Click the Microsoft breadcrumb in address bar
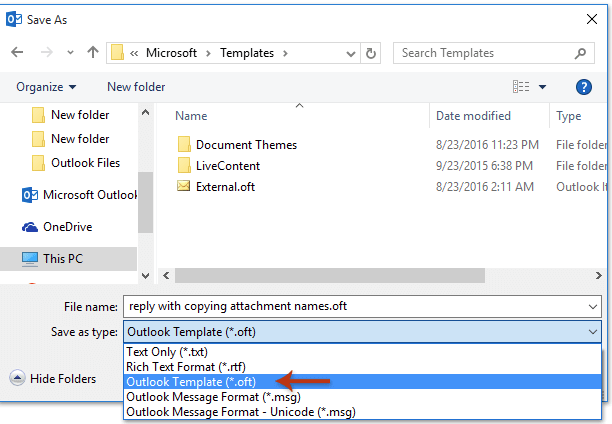This screenshot has width=612, height=424. click(x=171, y=53)
